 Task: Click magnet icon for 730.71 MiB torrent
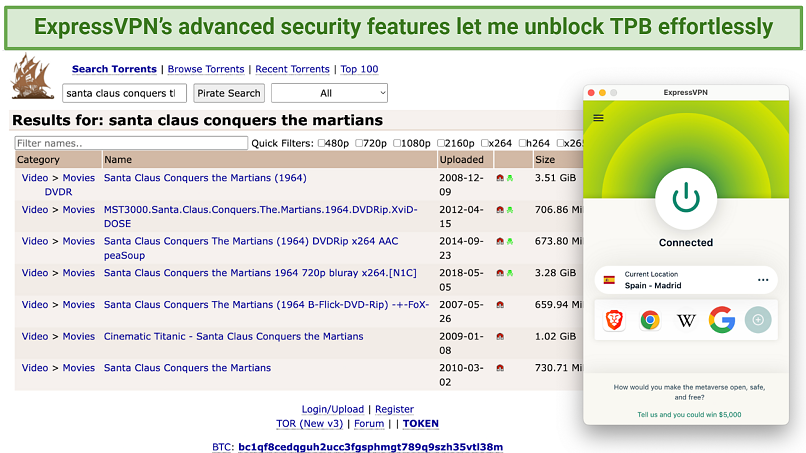(500, 368)
